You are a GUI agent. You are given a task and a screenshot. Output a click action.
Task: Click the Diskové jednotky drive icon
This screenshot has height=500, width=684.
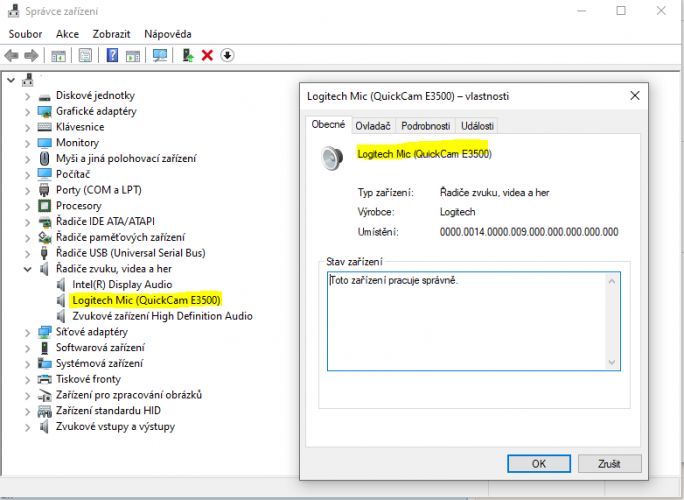pyautogui.click(x=44, y=97)
